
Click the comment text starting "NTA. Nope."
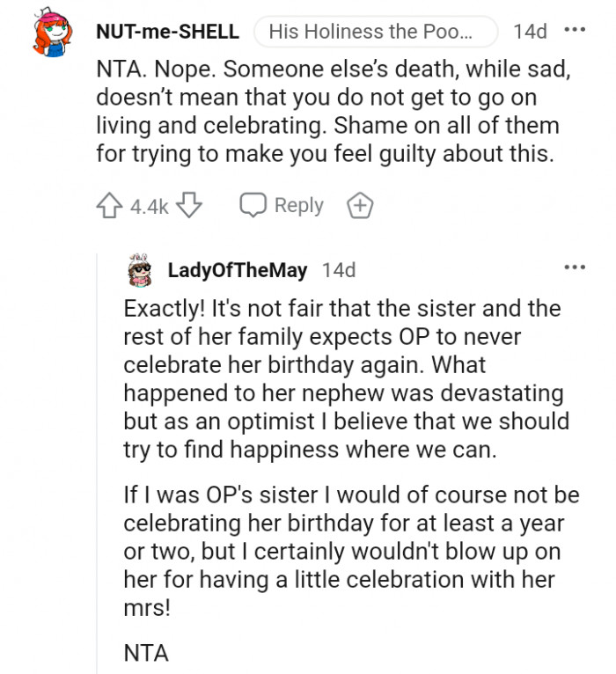tap(333, 113)
